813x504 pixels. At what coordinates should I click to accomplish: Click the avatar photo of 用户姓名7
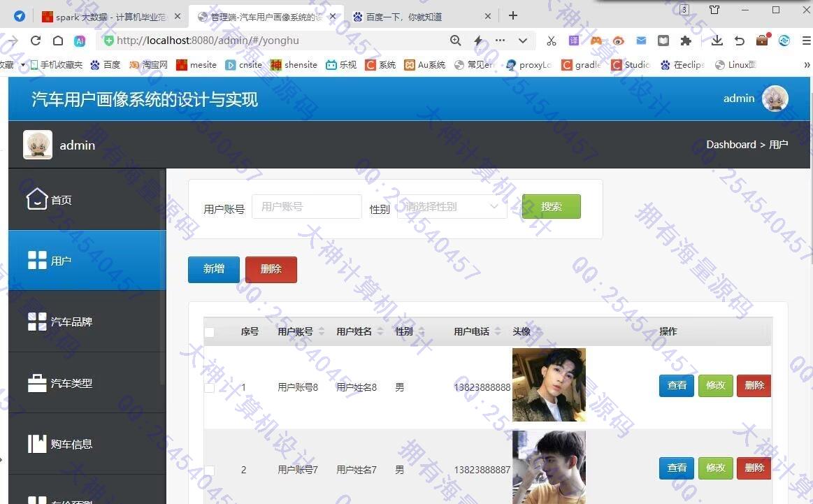pyautogui.click(x=549, y=467)
